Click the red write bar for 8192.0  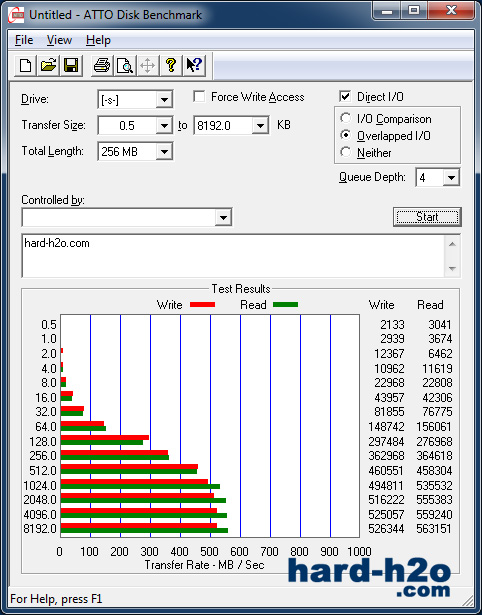tap(139, 526)
